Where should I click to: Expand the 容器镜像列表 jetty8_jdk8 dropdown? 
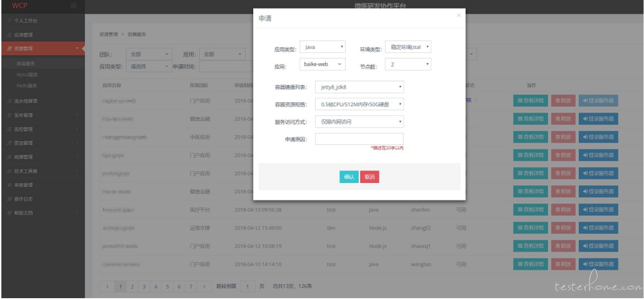[359, 87]
